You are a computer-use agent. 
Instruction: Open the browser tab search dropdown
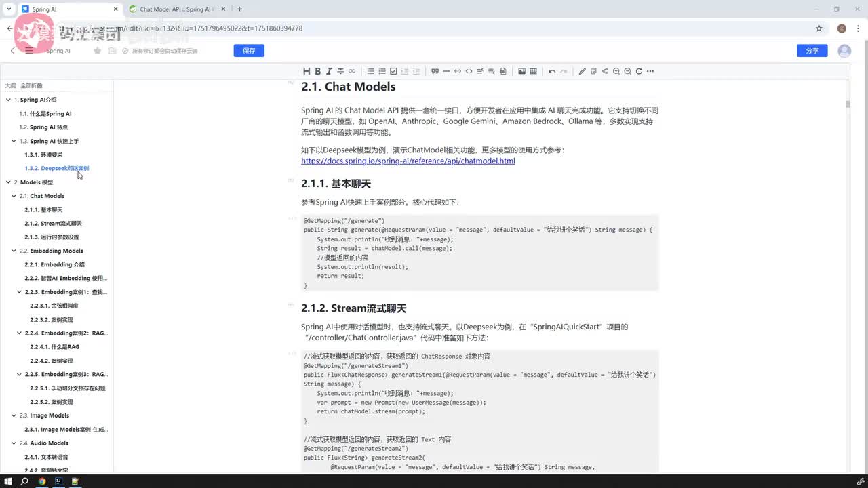[x=7, y=9]
